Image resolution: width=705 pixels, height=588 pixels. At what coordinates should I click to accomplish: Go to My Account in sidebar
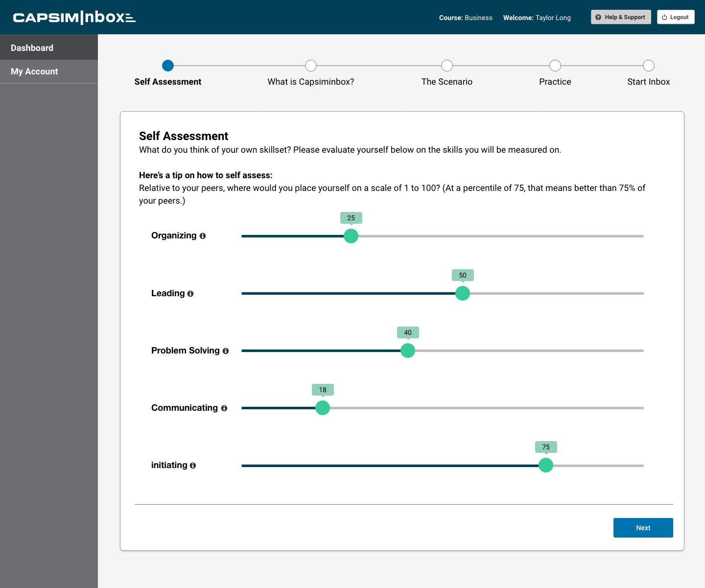[x=49, y=71]
